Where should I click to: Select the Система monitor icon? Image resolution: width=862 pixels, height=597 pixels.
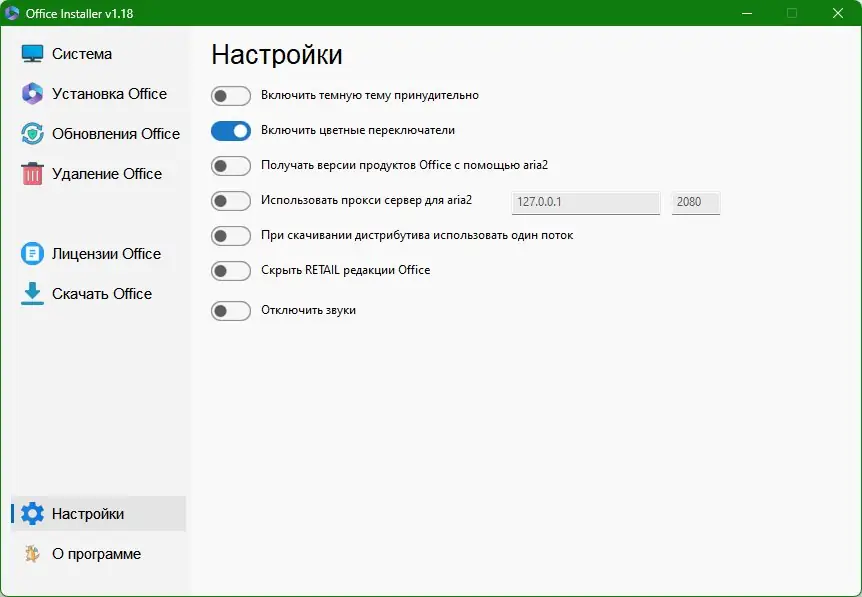31,53
